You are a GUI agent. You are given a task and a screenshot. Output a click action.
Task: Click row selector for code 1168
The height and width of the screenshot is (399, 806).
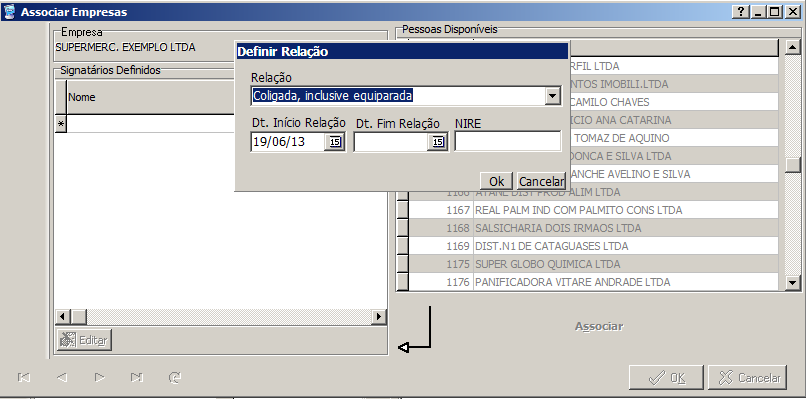[402, 228]
